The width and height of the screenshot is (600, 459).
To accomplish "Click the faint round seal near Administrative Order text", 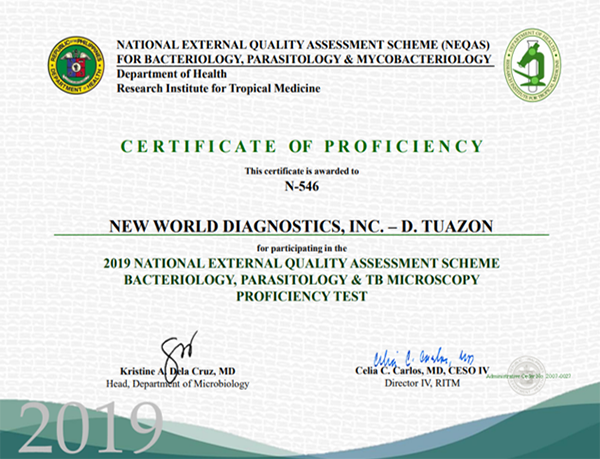I will tap(526, 376).
